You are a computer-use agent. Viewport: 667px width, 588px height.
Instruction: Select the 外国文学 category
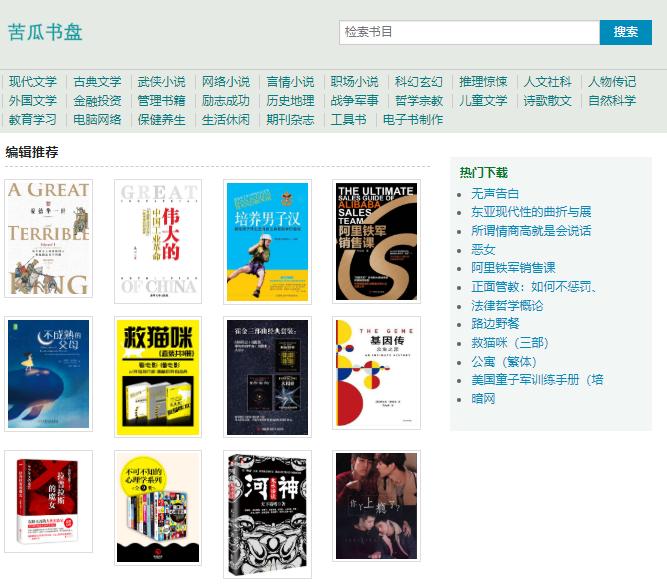coord(33,101)
